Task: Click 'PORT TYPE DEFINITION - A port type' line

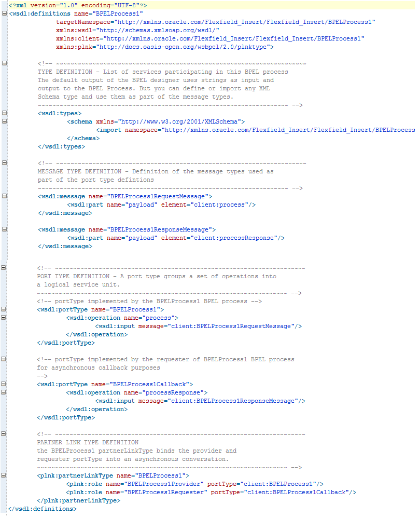Action: pos(157,276)
